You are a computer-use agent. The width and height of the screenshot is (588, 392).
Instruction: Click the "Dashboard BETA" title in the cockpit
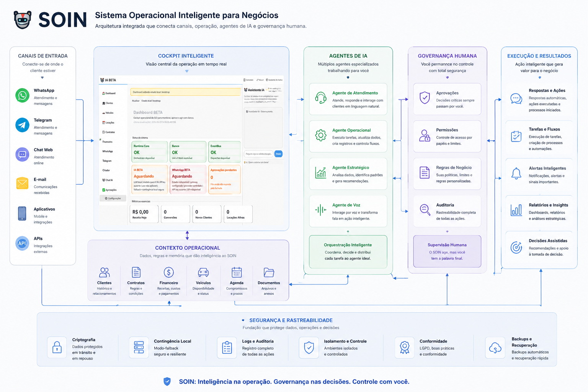[x=148, y=113]
